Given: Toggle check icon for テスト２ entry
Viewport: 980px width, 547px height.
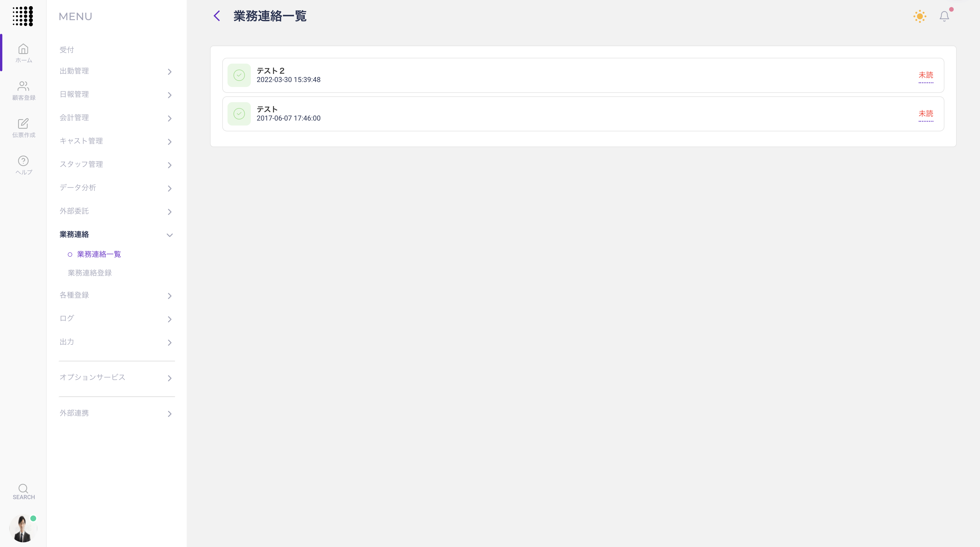Looking at the screenshot, I should 239,75.
